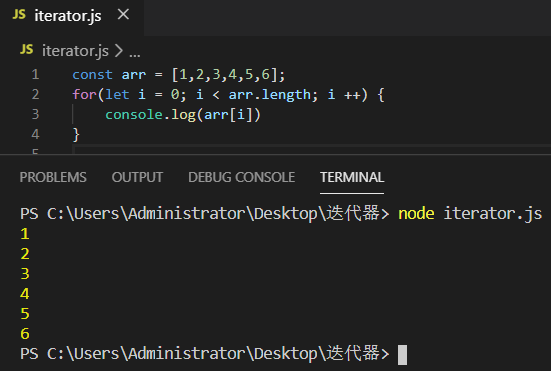Open the iterator.js breadcrumb item
The image size is (551, 371).
tap(75, 51)
